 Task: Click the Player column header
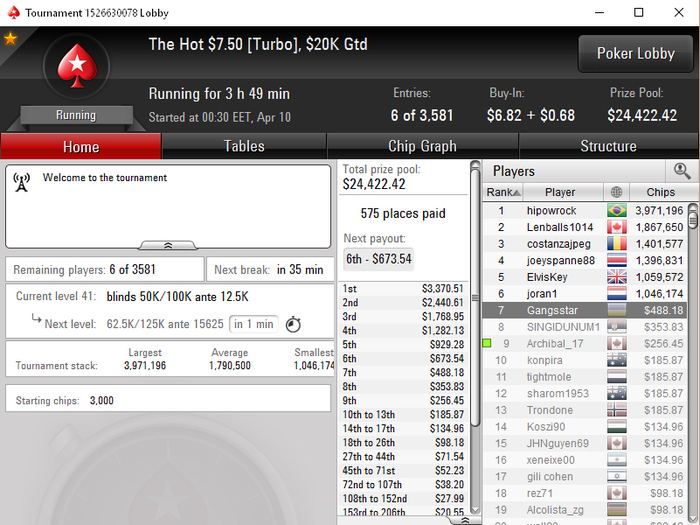pos(560,192)
